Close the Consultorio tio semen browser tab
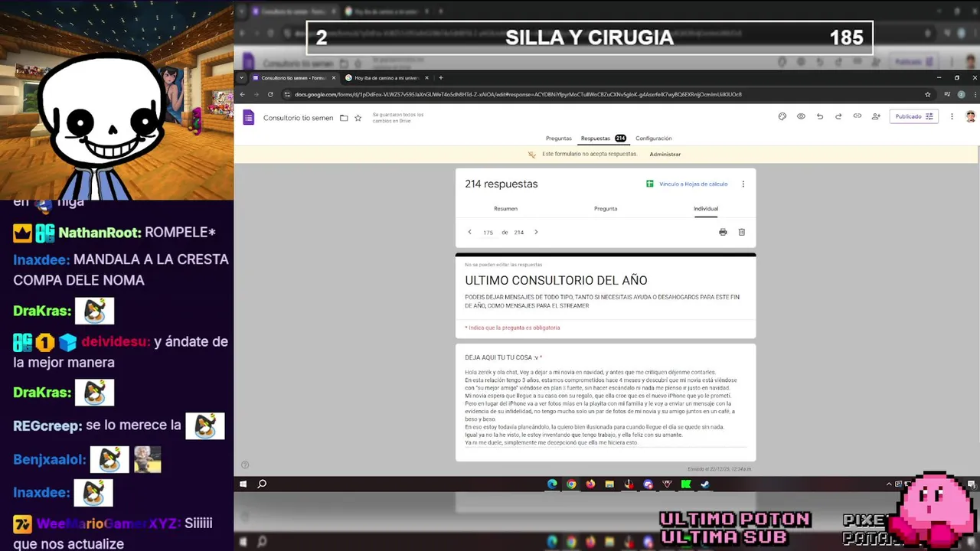 334,77
